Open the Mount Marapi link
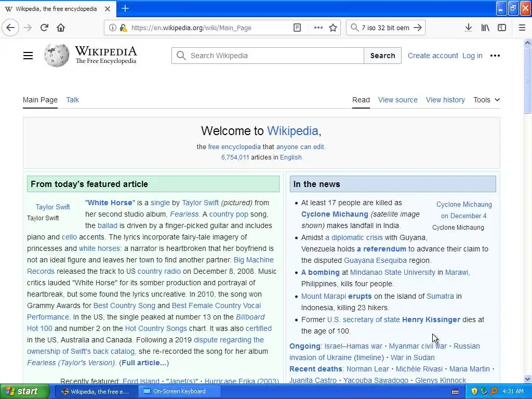Image resolution: width=532 pixels, height=399 pixels. point(323,296)
